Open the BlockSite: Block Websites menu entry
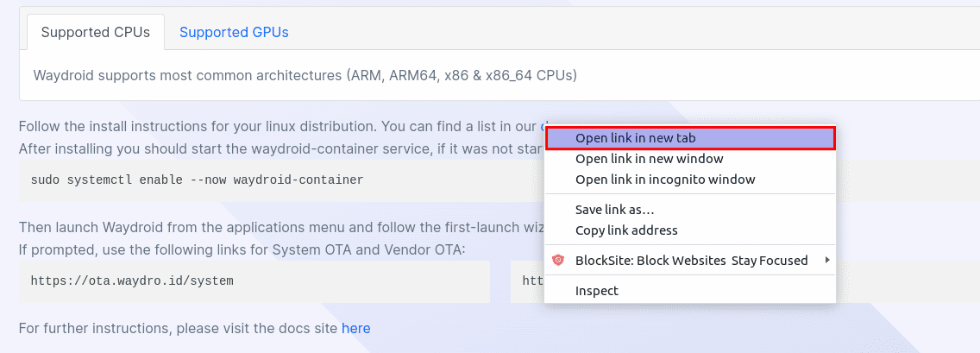Viewport: 980px width, 353px height. [x=690, y=260]
